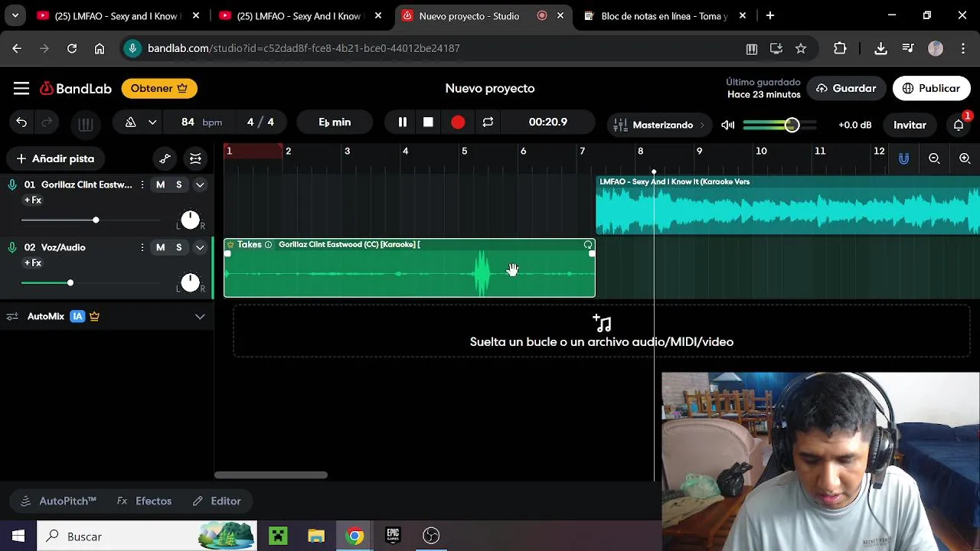Mute the Voz/Audio track
Image resolution: width=980 pixels, height=551 pixels.
160,247
